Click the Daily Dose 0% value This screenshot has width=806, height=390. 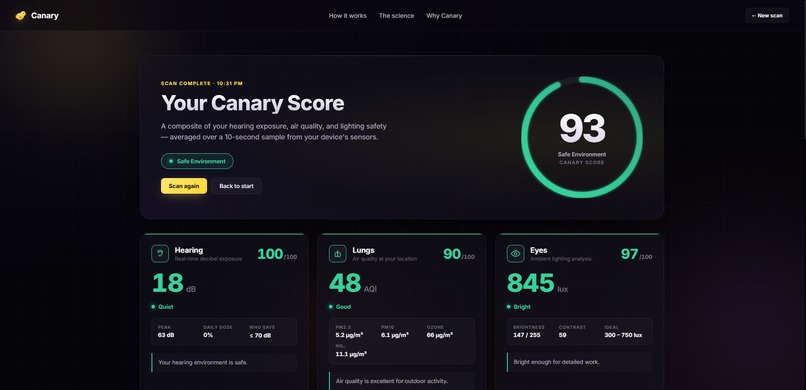tap(208, 336)
